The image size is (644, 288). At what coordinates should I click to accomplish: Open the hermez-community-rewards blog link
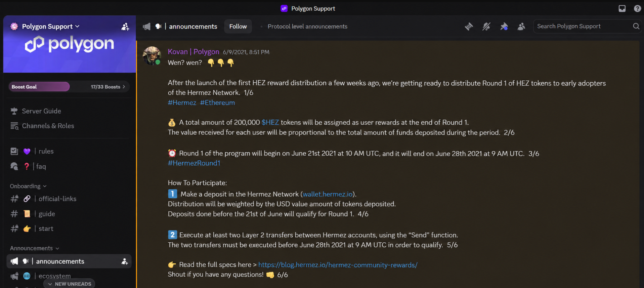point(338,265)
